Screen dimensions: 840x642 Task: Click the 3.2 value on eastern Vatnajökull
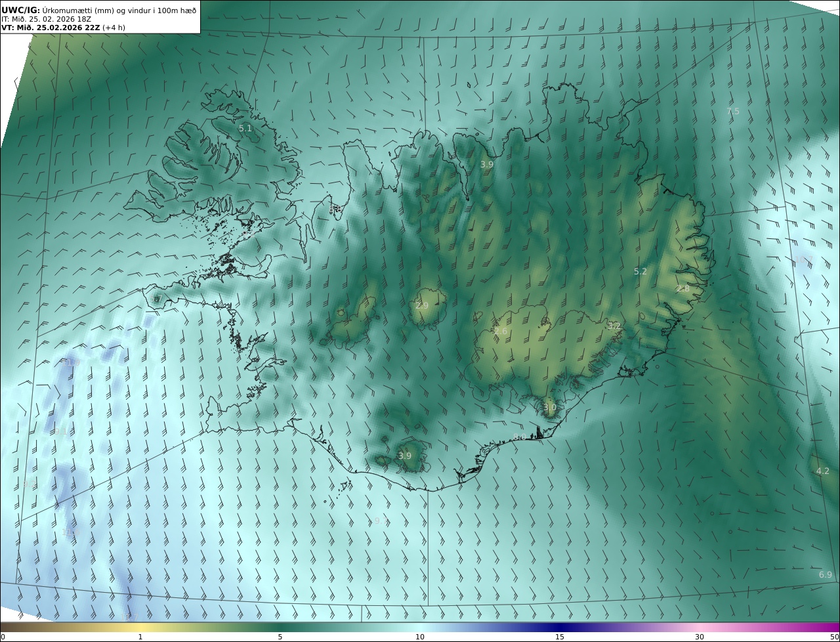coord(614,326)
